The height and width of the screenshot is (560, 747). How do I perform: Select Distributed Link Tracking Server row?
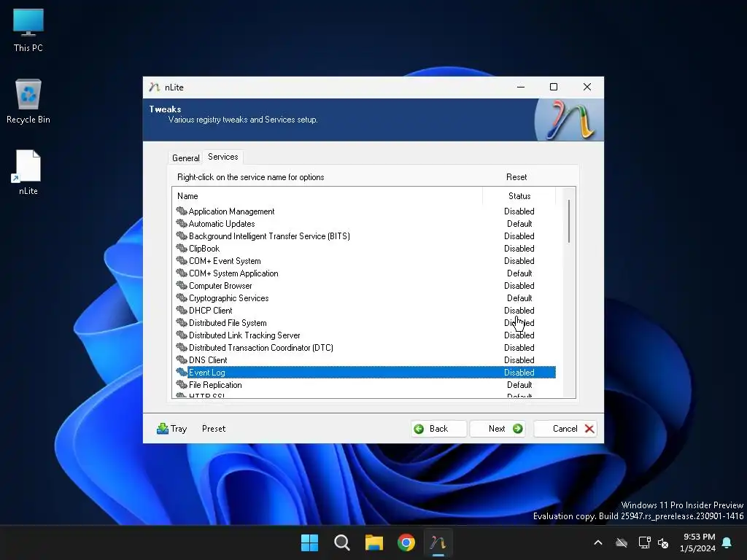coord(365,335)
